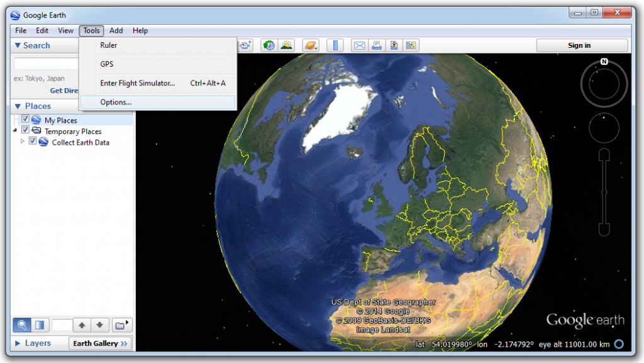Choose GPS from Tools menu

click(x=158, y=64)
